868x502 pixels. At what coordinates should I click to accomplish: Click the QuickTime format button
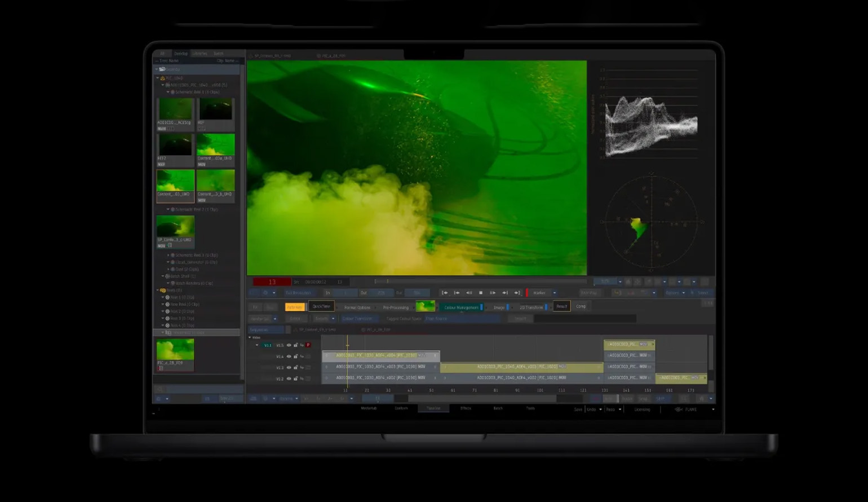[x=321, y=306]
